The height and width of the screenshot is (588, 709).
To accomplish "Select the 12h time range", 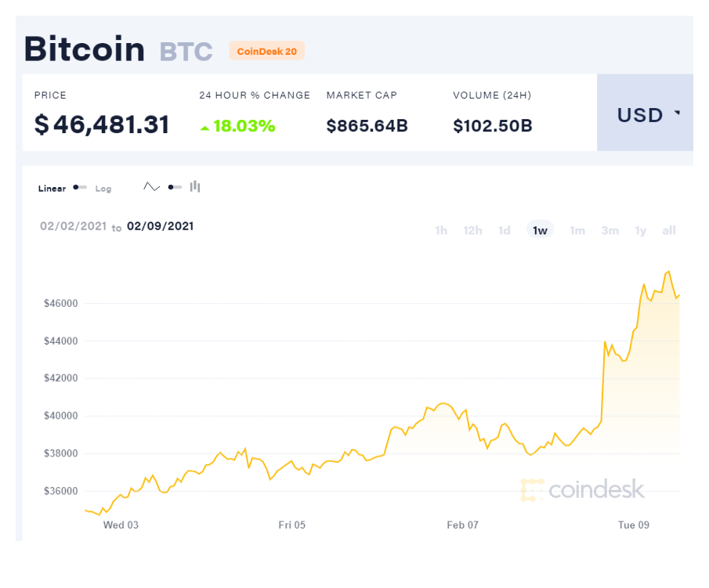I will click(x=472, y=230).
